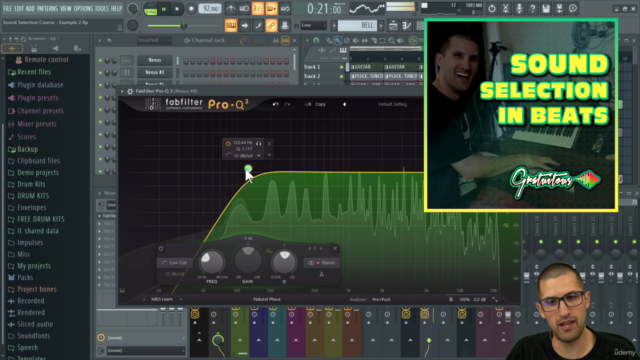
Task: Click the chat speech bubble icon
Action: 573,8
